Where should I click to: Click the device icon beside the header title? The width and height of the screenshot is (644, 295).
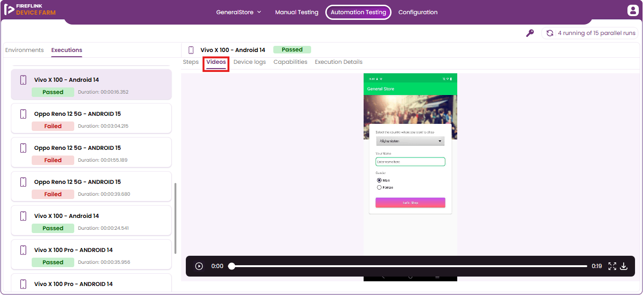191,50
